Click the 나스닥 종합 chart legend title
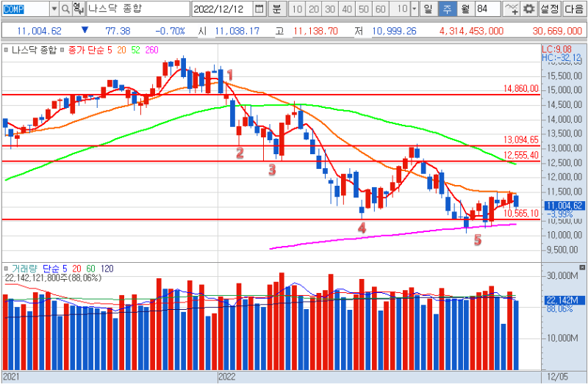 tap(34, 50)
